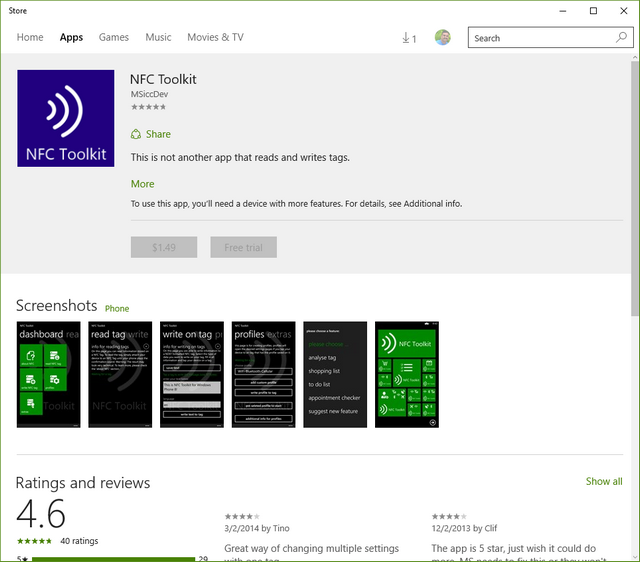640x562 pixels.
Task: Select the Apps tab
Action: [71, 37]
